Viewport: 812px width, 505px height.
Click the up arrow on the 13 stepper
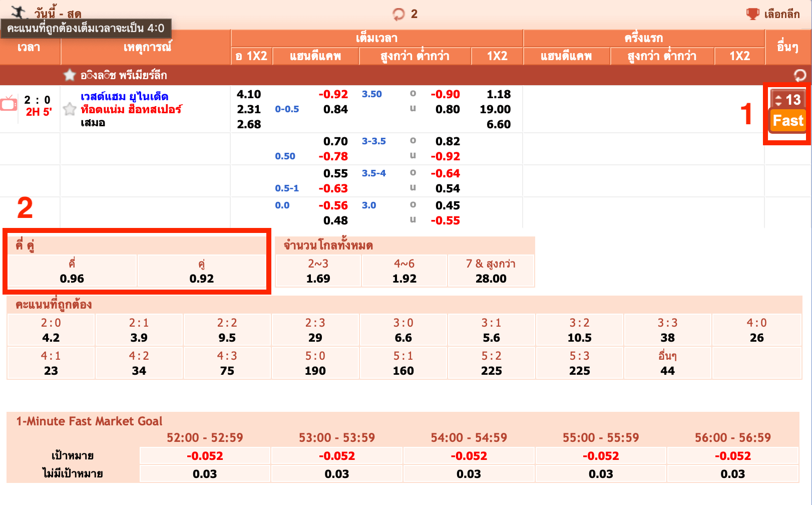click(x=779, y=96)
